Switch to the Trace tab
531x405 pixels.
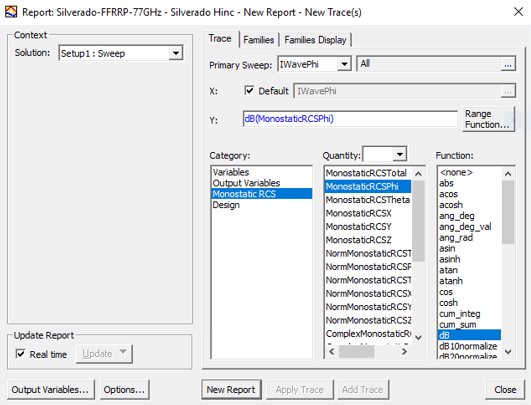pyautogui.click(x=220, y=39)
